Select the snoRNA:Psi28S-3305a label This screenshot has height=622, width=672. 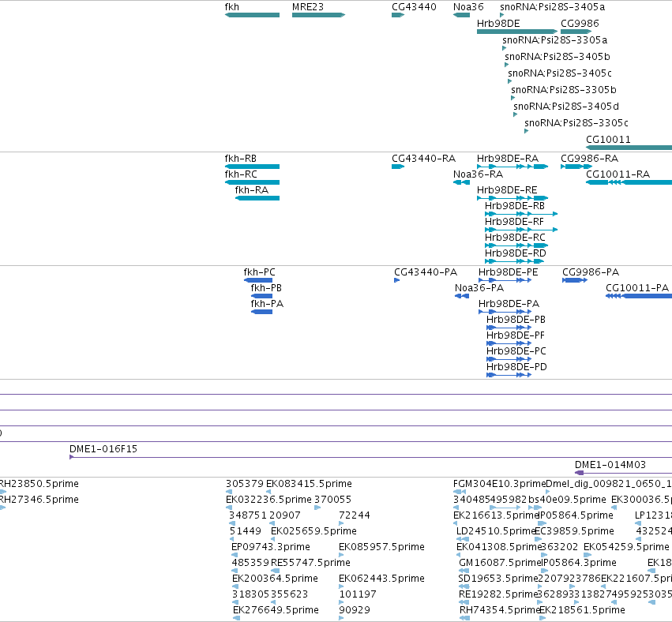(554, 40)
